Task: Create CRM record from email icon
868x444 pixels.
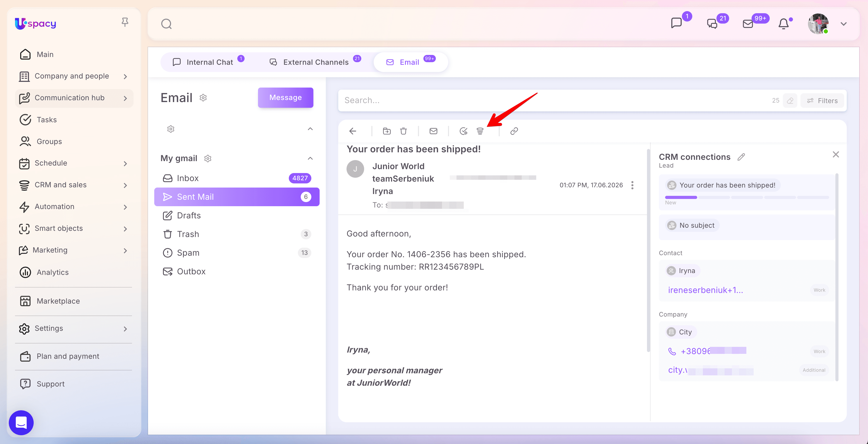Action: pyautogui.click(x=480, y=131)
